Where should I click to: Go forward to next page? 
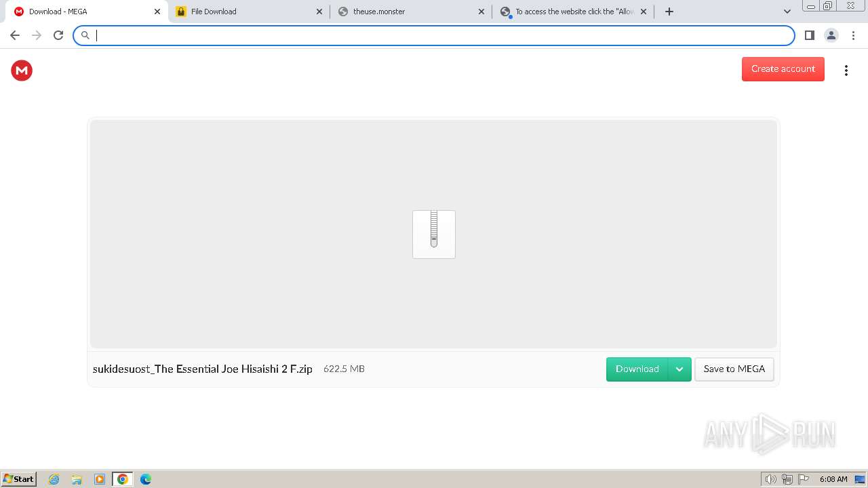(x=37, y=35)
